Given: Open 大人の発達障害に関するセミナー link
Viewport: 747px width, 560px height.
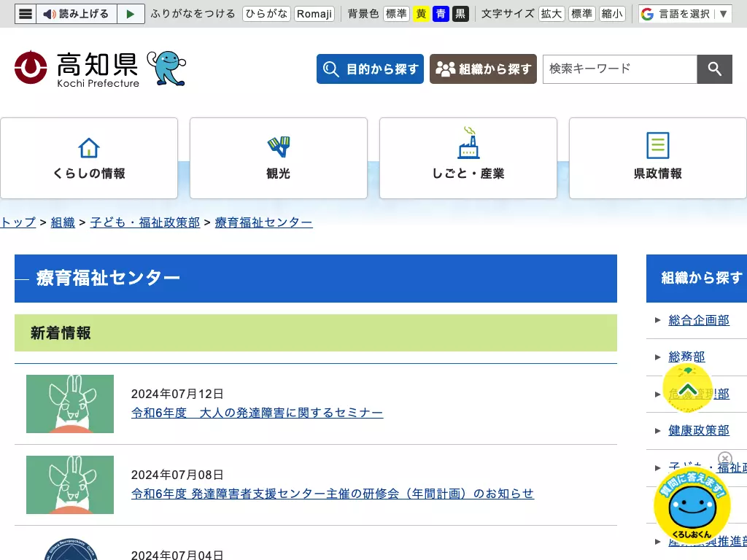Looking at the screenshot, I should pos(258,413).
